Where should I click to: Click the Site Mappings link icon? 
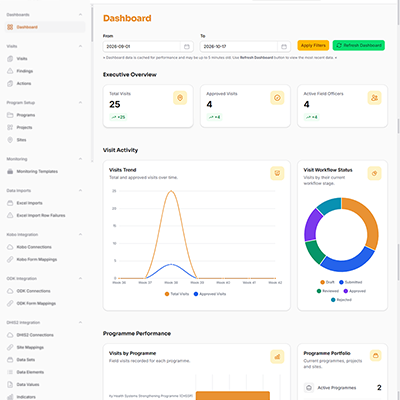[10, 347]
